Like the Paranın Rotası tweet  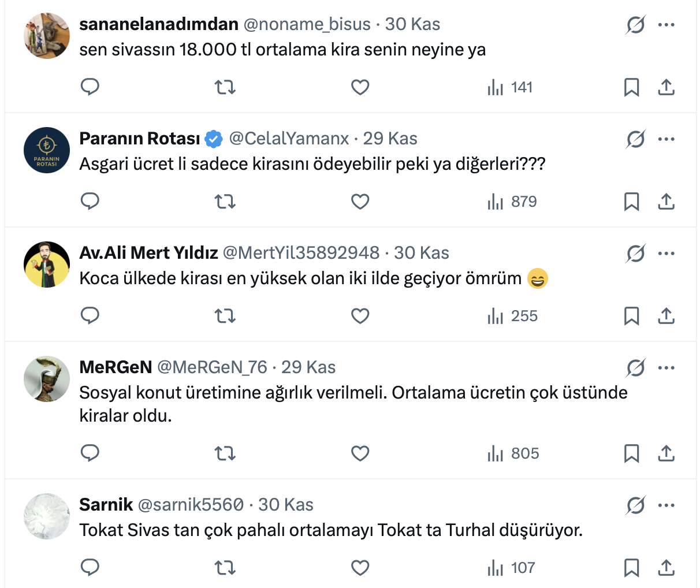tap(360, 202)
